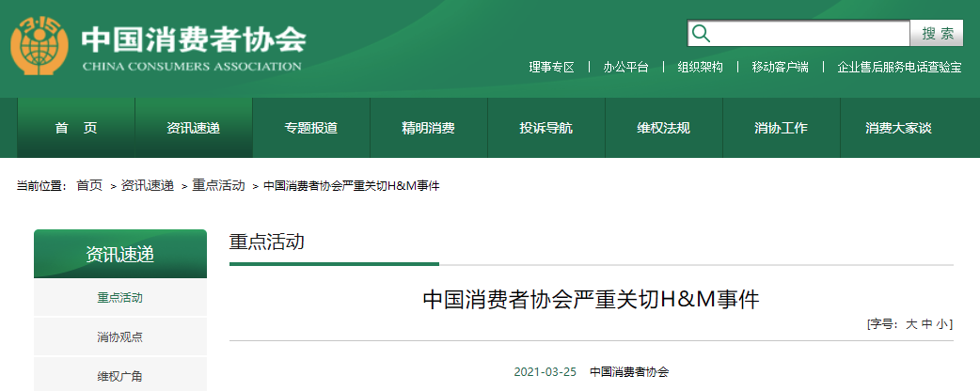980x391 pixels.
Task: Click the source 中国消费者协会 beside the date
Action: click(x=629, y=371)
